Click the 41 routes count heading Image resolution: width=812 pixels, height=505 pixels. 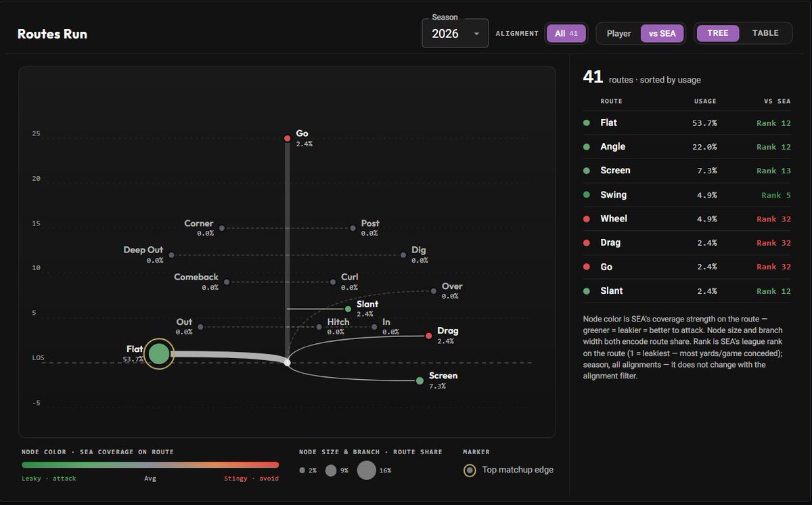coord(593,77)
